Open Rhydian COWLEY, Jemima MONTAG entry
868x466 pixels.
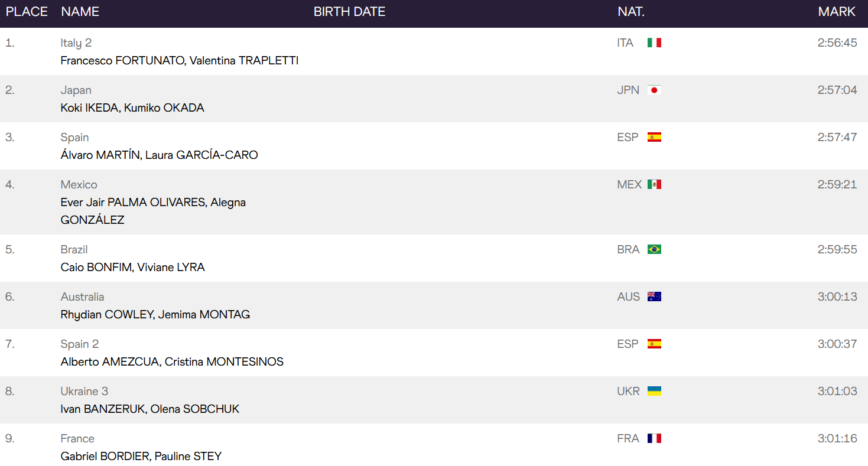point(155,315)
